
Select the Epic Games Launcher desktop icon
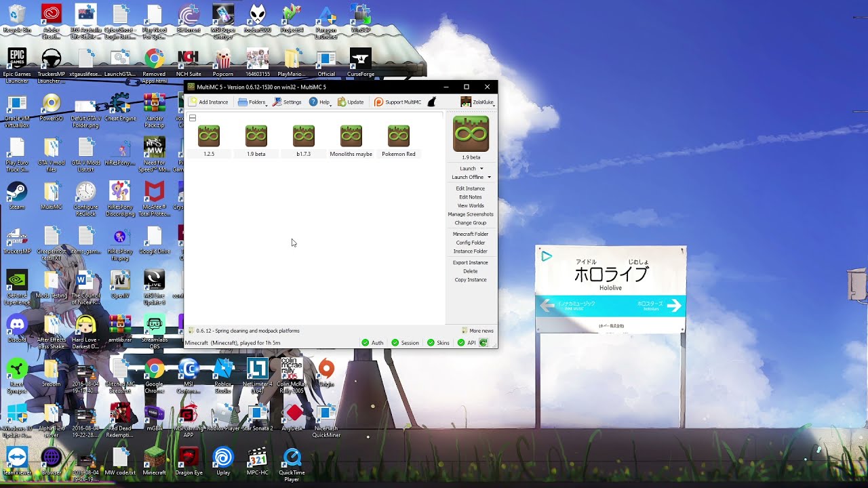[x=17, y=66]
